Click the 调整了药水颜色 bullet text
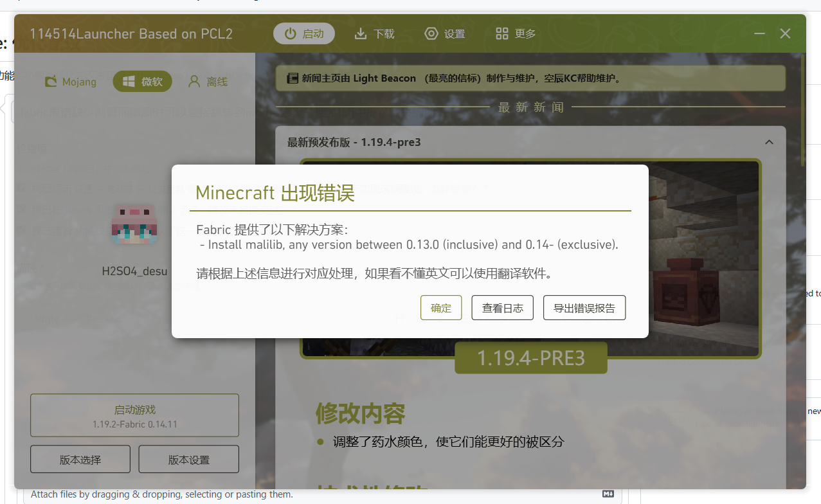This screenshot has width=821, height=504. pos(448,442)
